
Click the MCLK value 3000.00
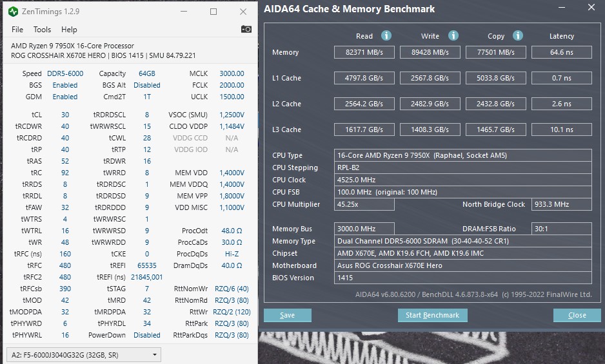pyautogui.click(x=232, y=73)
